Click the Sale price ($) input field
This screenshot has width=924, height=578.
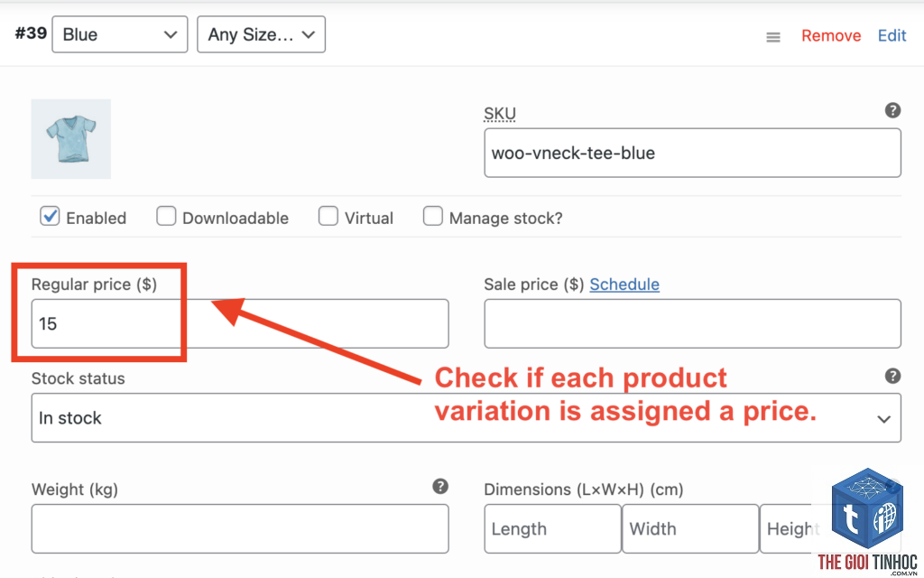coord(692,323)
